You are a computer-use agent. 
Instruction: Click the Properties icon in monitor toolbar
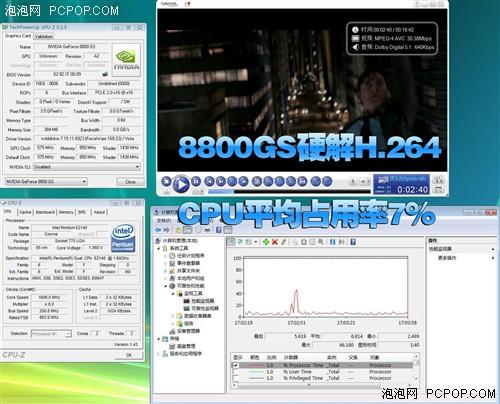tap(312, 242)
